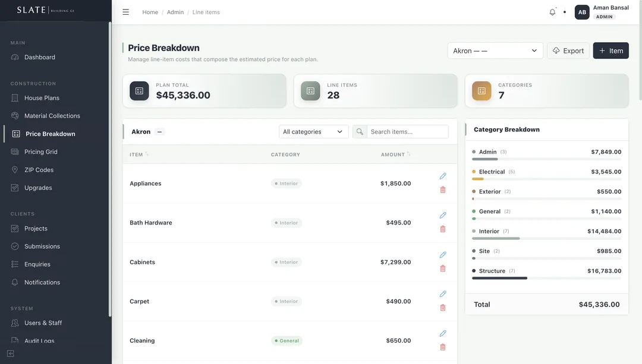Open the All categories filter dropdown
Screen dimensions: 642x364
[313, 132]
